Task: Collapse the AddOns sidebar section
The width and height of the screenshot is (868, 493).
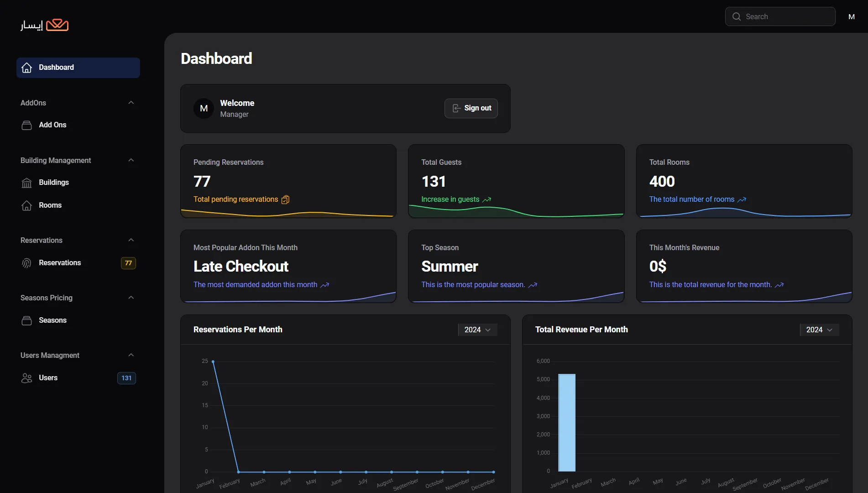Action: tap(131, 103)
